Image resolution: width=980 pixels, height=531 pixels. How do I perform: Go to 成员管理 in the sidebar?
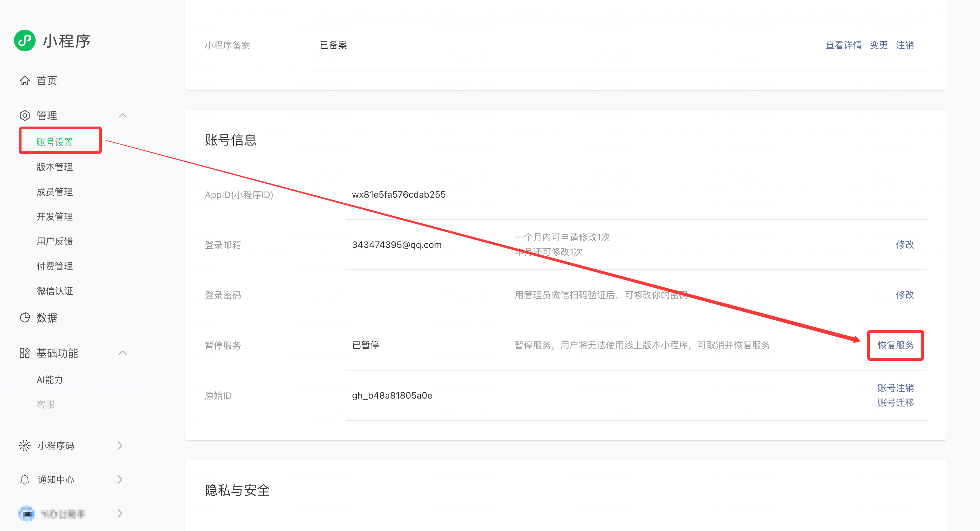(55, 192)
